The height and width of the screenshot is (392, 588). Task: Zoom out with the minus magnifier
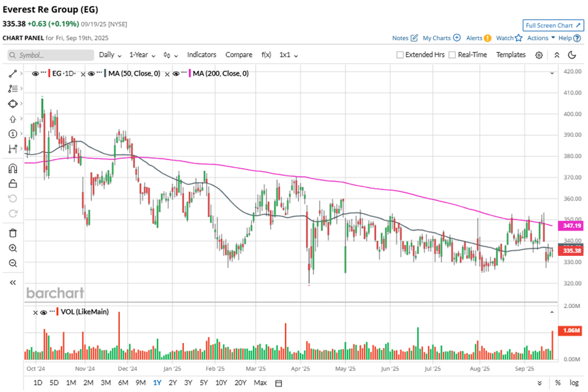(13, 263)
